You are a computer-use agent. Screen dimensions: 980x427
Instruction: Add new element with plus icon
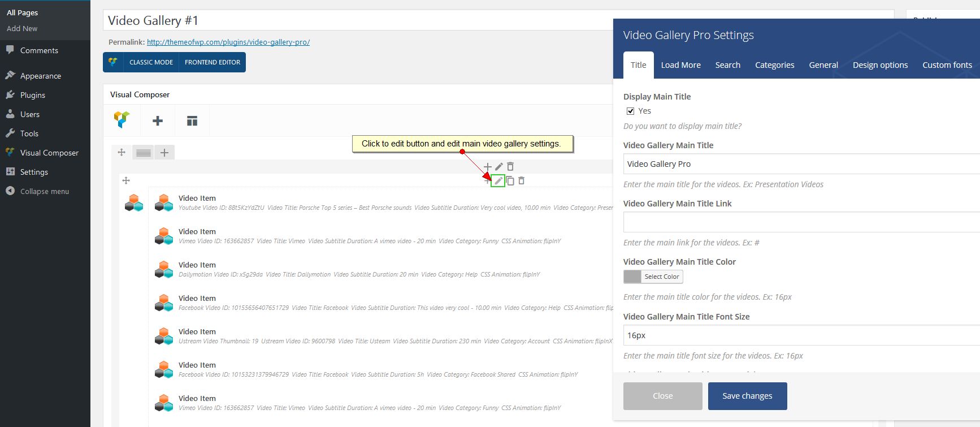158,120
